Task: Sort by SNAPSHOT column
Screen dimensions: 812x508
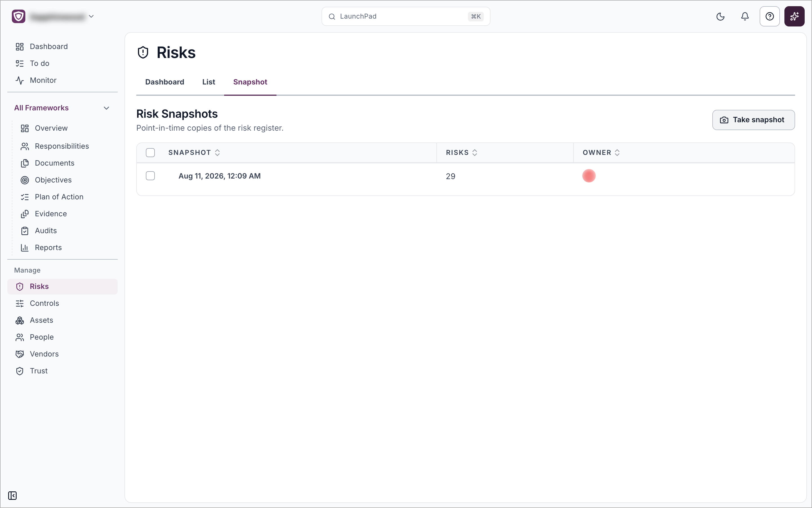Action: [x=194, y=153]
